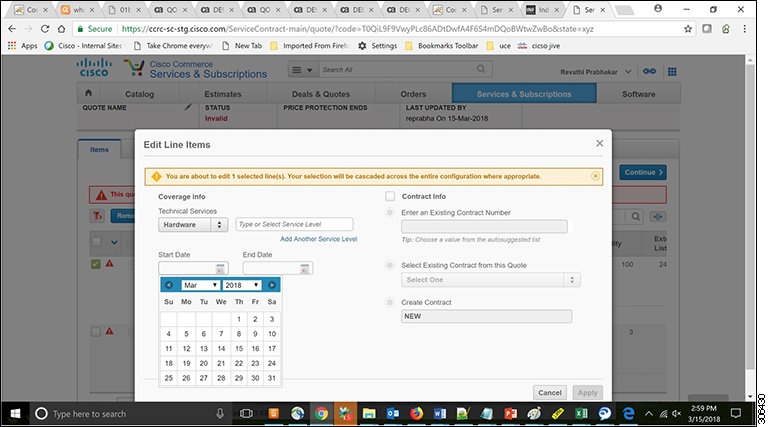Click the Type or Select Service Level field
This screenshot has height=427, width=768.
tap(294, 224)
